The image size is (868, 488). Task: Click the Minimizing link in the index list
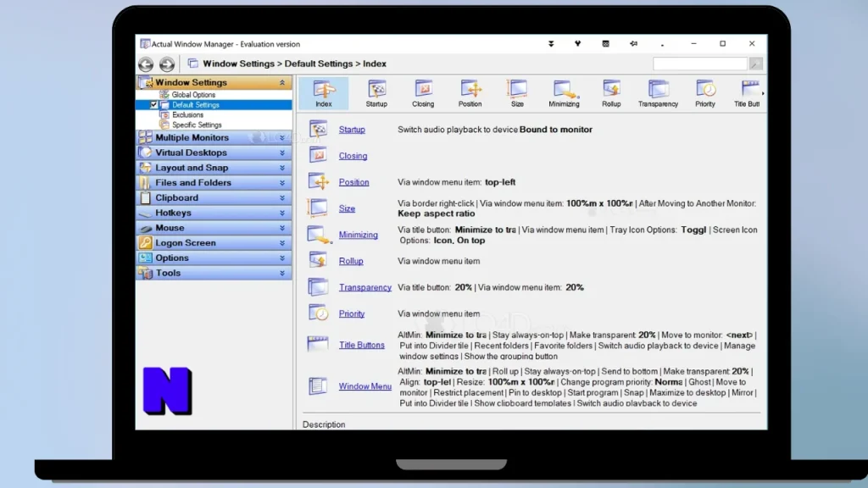pyautogui.click(x=359, y=235)
